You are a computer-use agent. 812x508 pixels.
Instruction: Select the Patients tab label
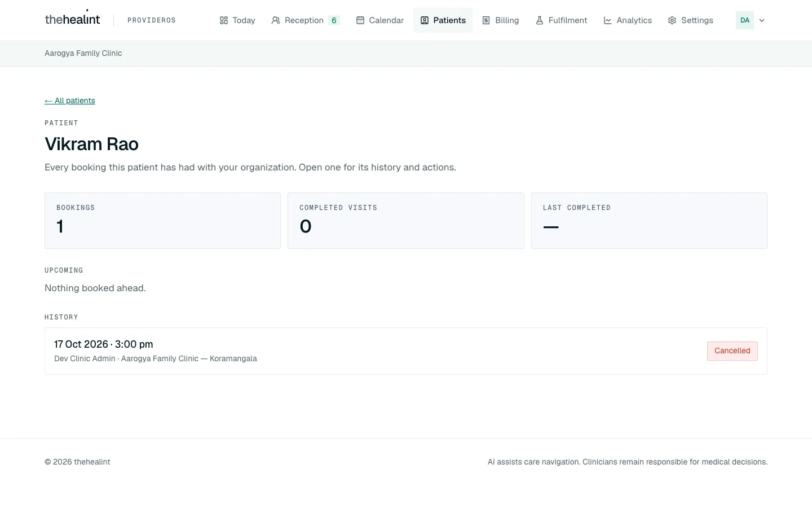(449, 20)
